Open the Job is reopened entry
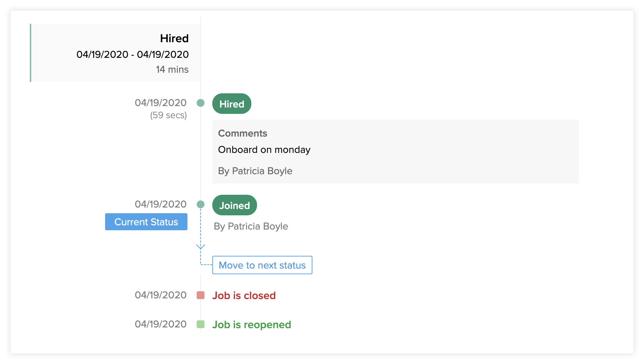 [x=251, y=325]
